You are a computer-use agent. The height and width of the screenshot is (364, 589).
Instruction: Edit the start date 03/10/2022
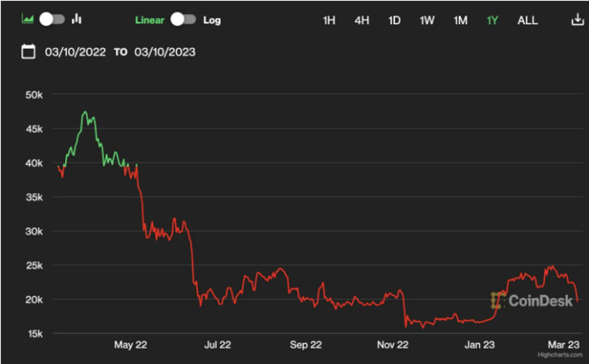point(75,52)
